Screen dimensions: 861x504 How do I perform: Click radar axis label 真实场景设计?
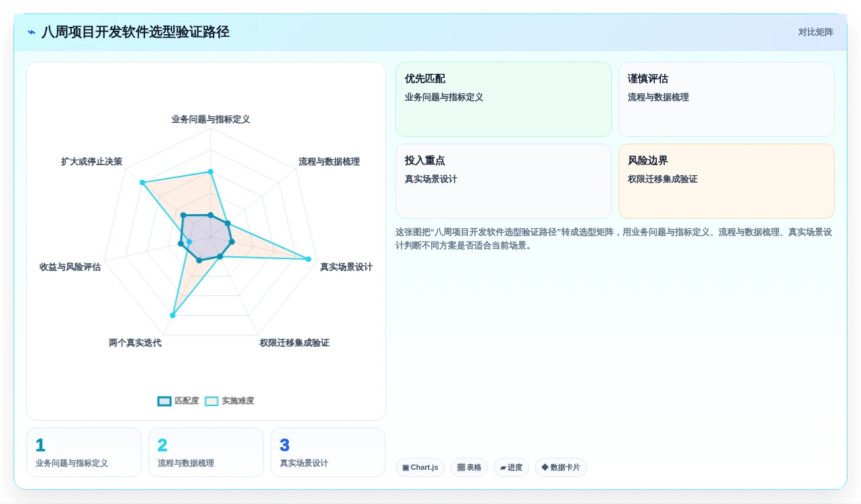pos(346,267)
